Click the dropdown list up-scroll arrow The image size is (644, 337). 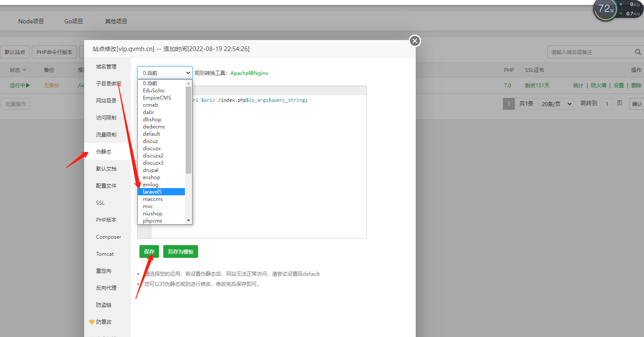(x=189, y=83)
